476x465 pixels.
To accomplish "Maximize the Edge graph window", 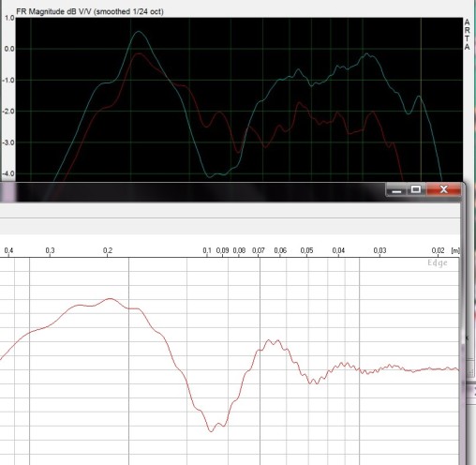I will tap(416, 189).
